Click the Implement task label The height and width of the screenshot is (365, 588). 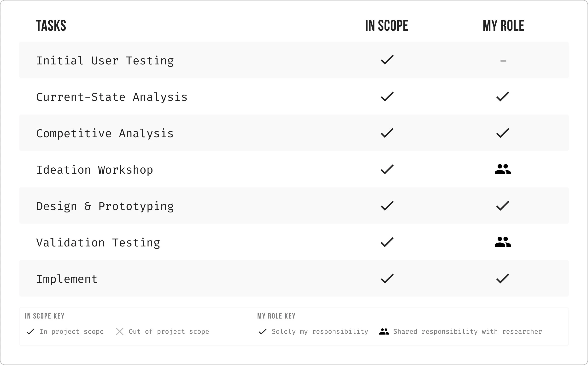[x=67, y=279]
